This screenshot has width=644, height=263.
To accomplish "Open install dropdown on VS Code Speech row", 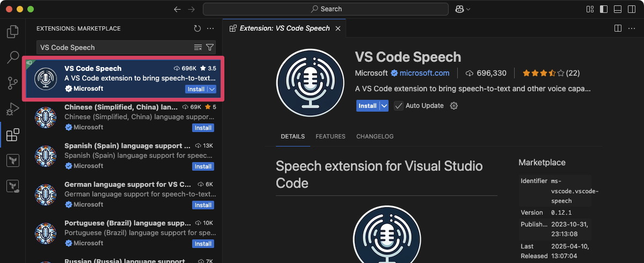I will [x=212, y=89].
